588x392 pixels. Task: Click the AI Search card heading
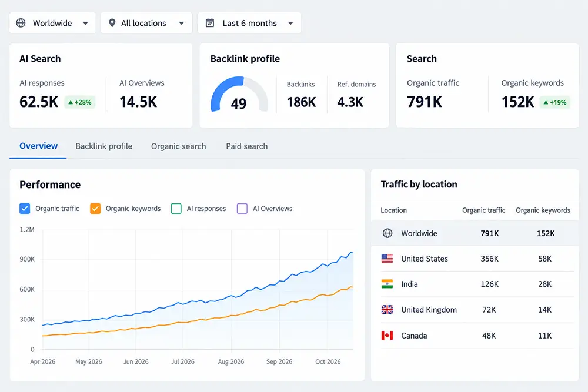tap(40, 58)
